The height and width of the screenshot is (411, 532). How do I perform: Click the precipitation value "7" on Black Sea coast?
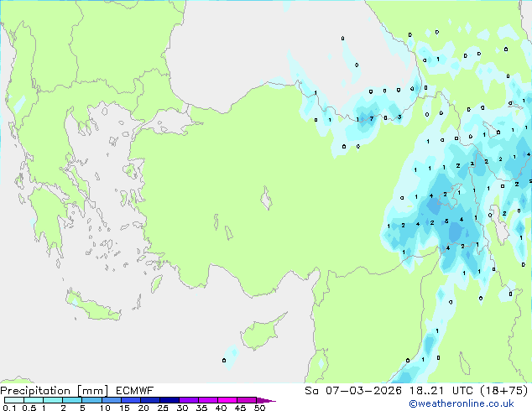coord(372,119)
